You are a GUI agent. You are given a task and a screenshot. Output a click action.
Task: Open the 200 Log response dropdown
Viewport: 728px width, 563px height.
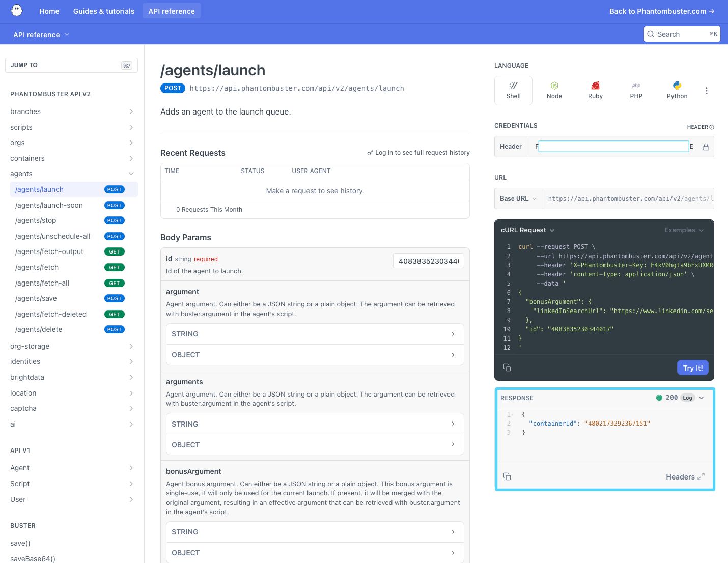pyautogui.click(x=680, y=398)
